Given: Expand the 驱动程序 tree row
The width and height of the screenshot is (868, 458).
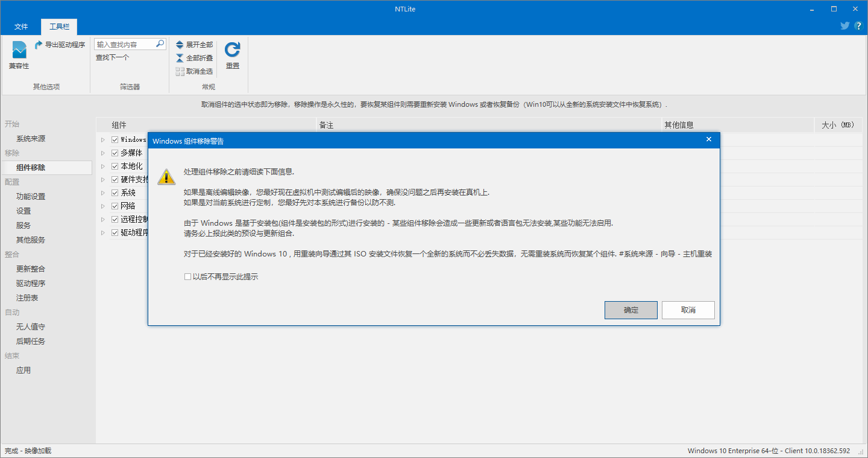Looking at the screenshot, I should click(103, 232).
